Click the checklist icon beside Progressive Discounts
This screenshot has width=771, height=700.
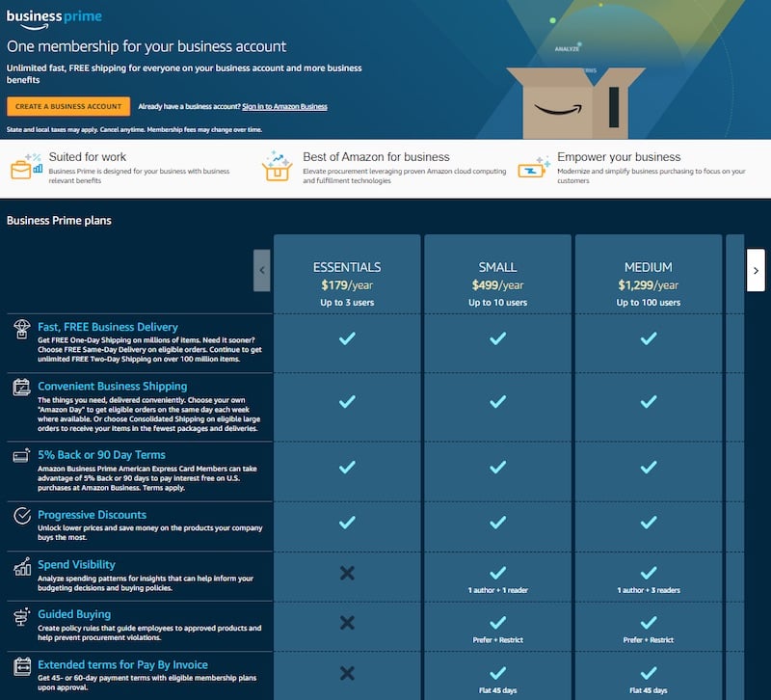pyautogui.click(x=20, y=514)
